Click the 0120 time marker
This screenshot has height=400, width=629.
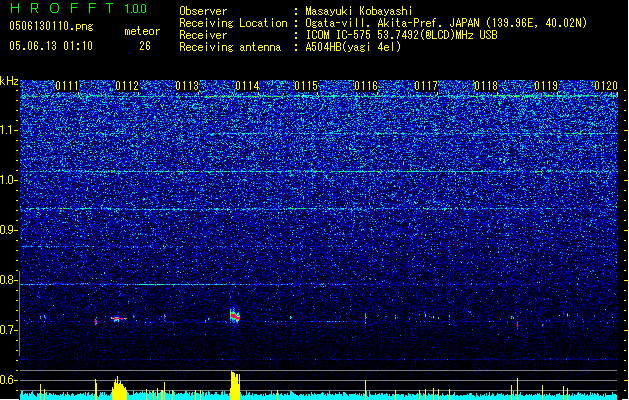(x=606, y=86)
